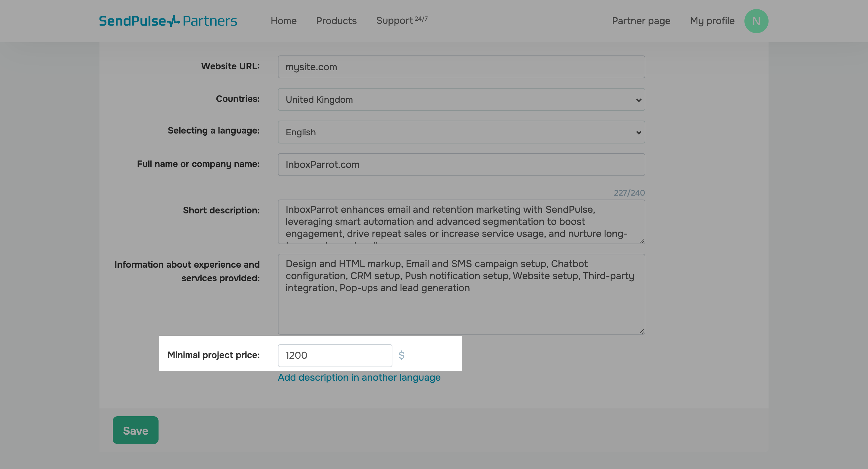This screenshot has width=868, height=469.
Task: Click the company name input field
Action: coord(461,165)
